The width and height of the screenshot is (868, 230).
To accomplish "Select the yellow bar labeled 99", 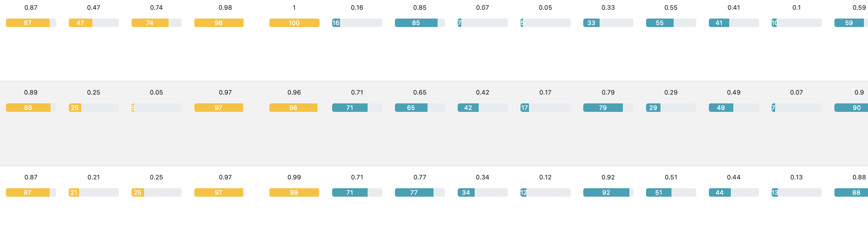I will 294,193.
